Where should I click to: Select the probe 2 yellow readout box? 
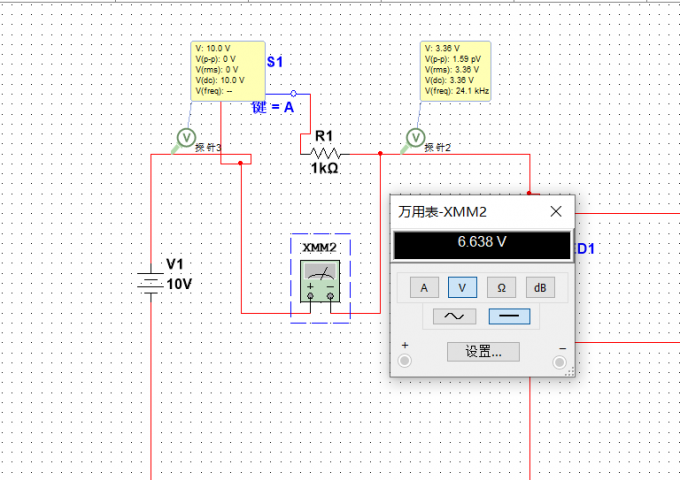point(455,71)
